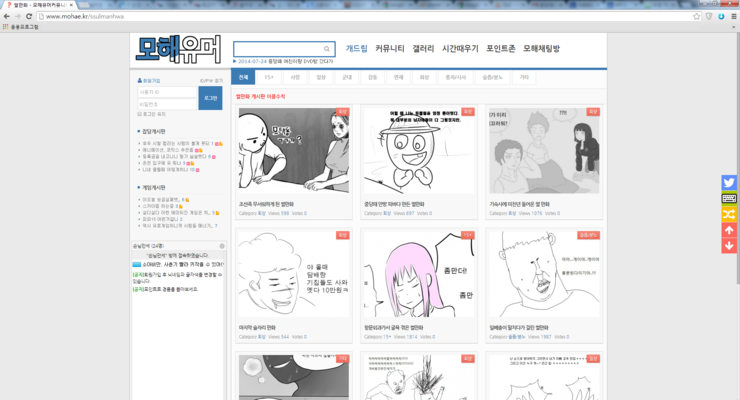Click the blue round extension icon
The width and height of the screenshot is (740, 400).
721,17
